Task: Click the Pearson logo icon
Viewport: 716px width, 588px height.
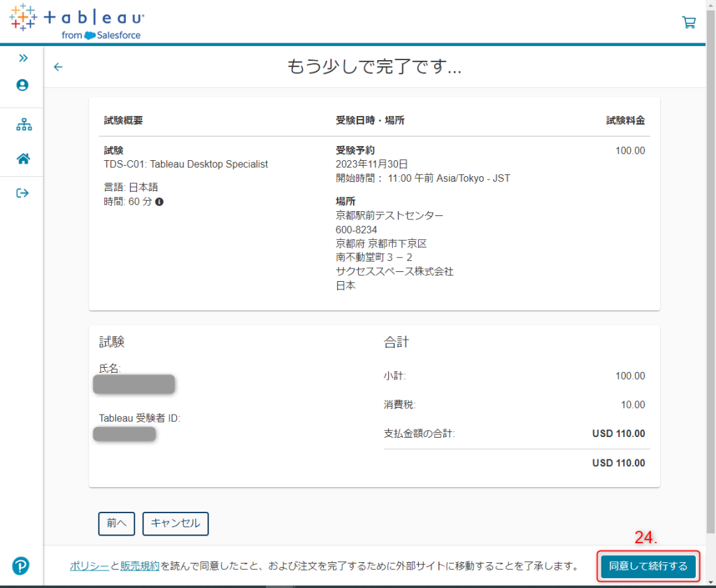Action: pos(20,566)
